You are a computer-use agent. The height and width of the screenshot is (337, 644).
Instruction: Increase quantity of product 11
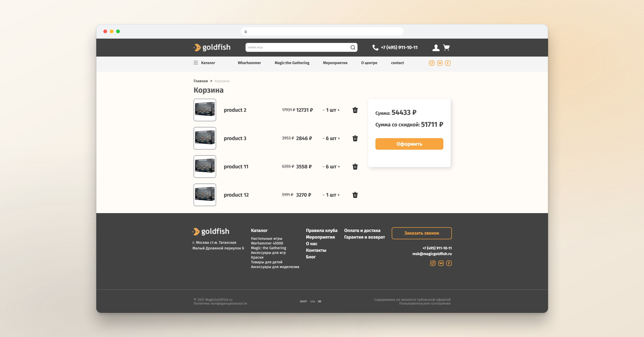coord(338,167)
